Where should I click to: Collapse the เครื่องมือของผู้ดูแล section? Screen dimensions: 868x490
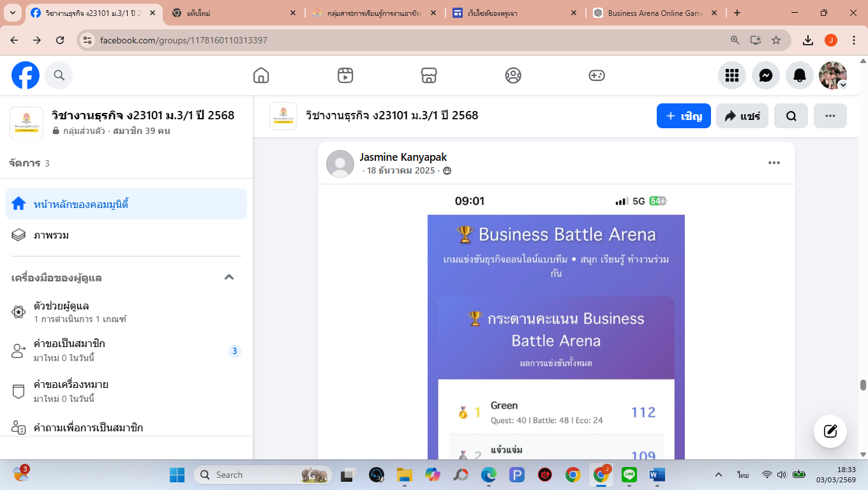229,278
